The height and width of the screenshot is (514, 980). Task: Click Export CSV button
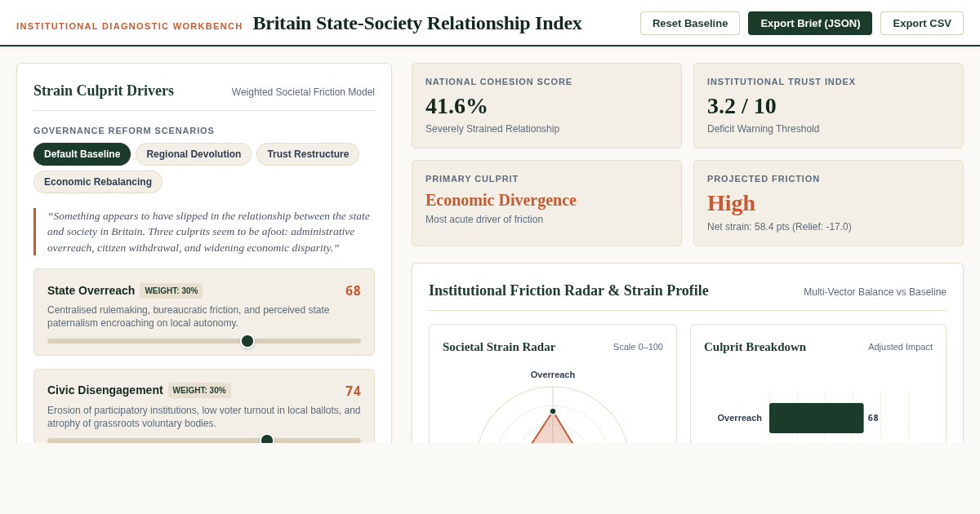coord(922,23)
